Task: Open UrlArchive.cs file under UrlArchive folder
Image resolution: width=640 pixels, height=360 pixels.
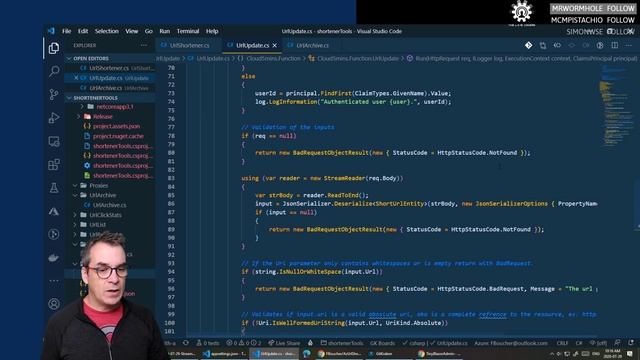Action: pyautogui.click(x=110, y=205)
